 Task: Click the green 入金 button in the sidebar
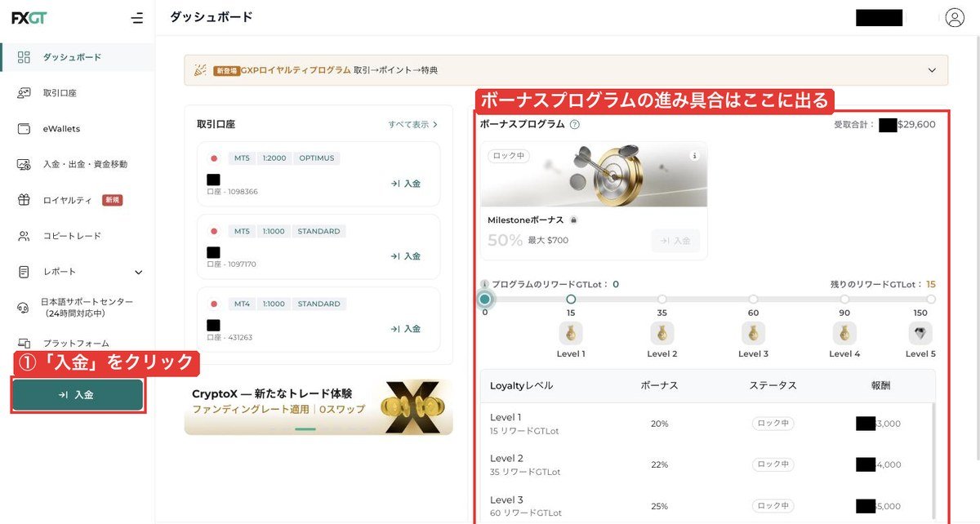pyautogui.click(x=78, y=395)
